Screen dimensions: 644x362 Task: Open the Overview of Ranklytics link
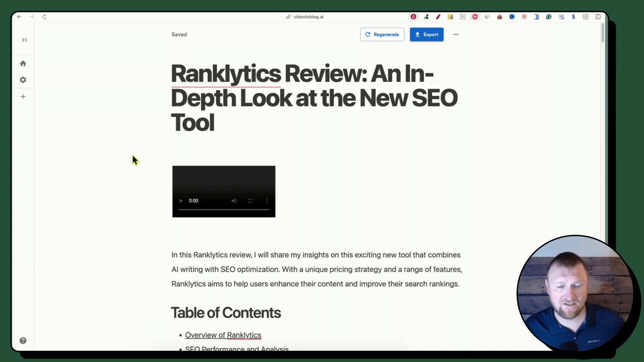click(x=223, y=335)
